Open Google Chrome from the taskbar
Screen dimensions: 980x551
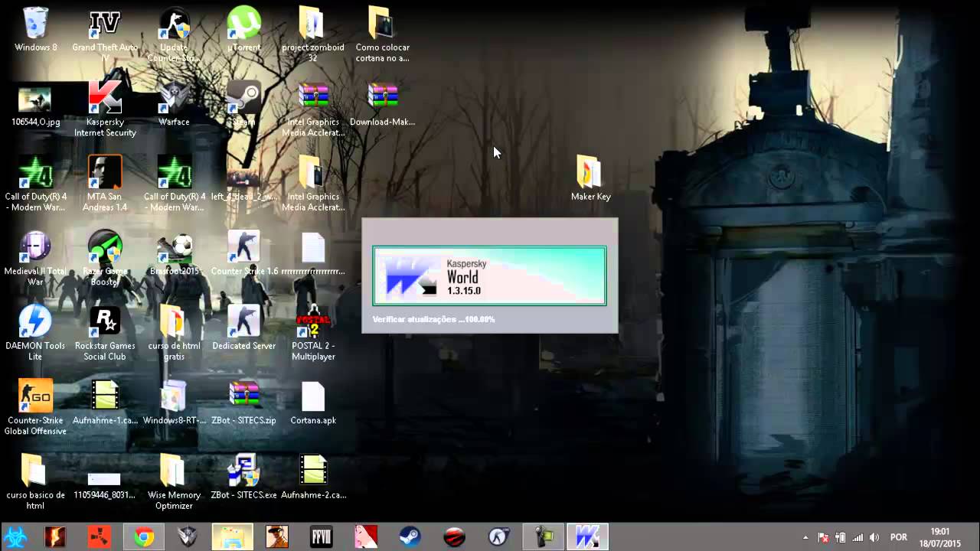[144, 537]
